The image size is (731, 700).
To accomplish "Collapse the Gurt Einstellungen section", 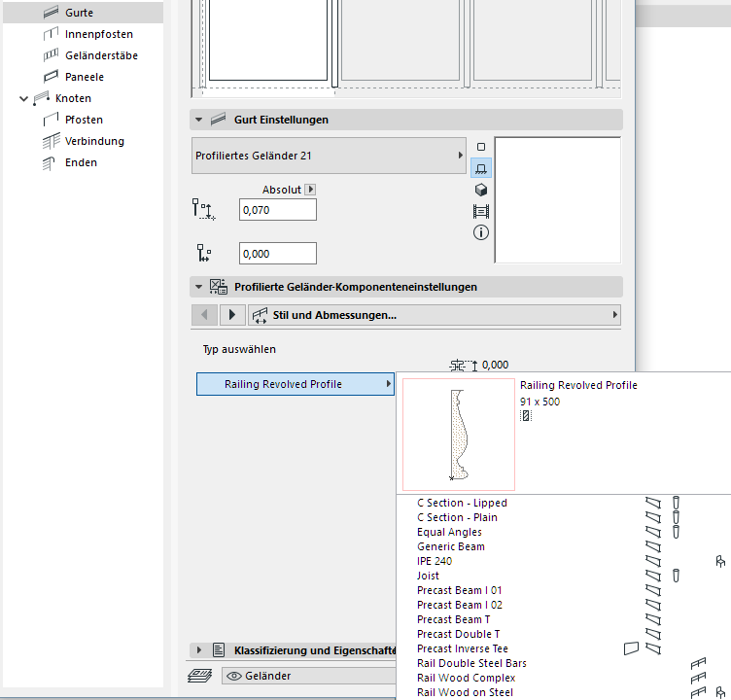I will 199,120.
